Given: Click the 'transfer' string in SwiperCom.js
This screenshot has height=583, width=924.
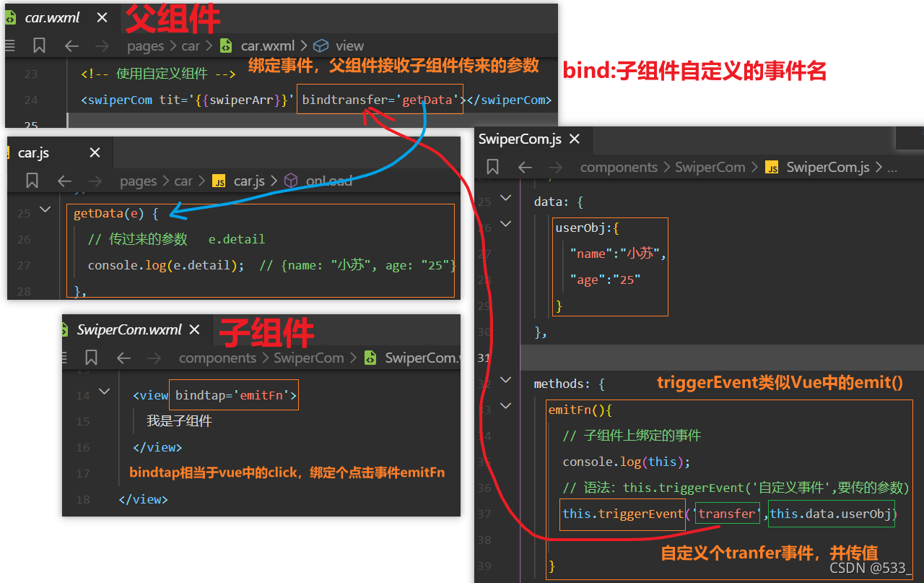Looking at the screenshot, I should click(x=726, y=514).
